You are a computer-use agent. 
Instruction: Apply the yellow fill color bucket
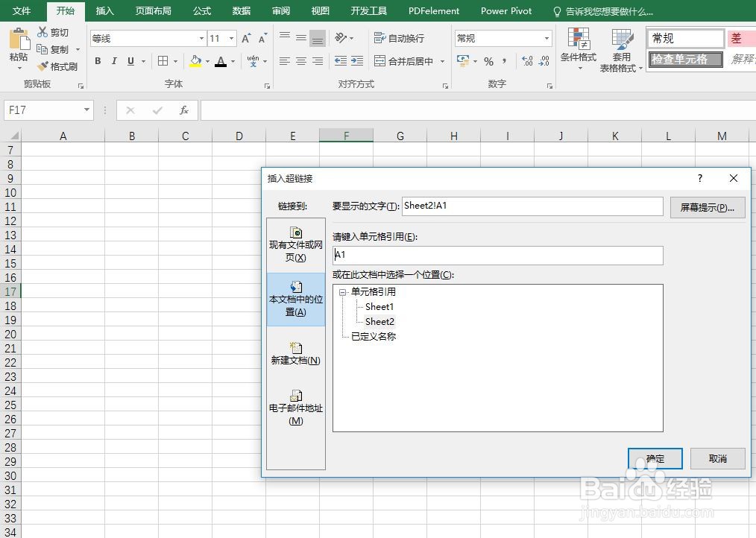195,61
